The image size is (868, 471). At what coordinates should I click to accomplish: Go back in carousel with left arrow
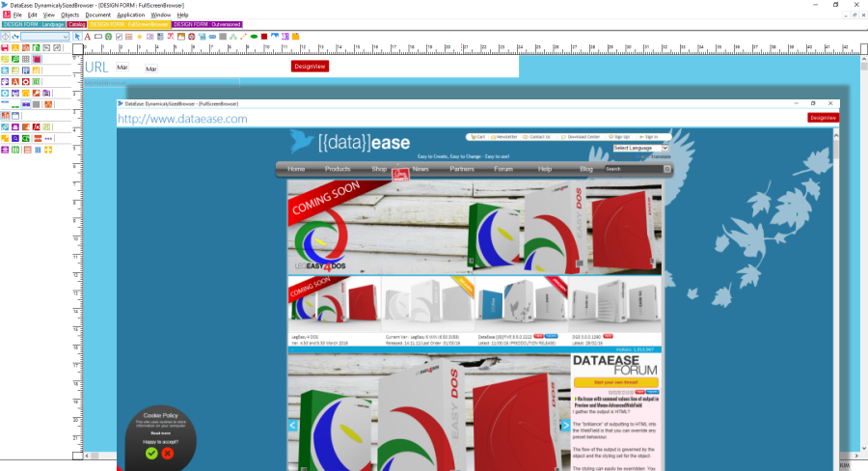tap(293, 425)
